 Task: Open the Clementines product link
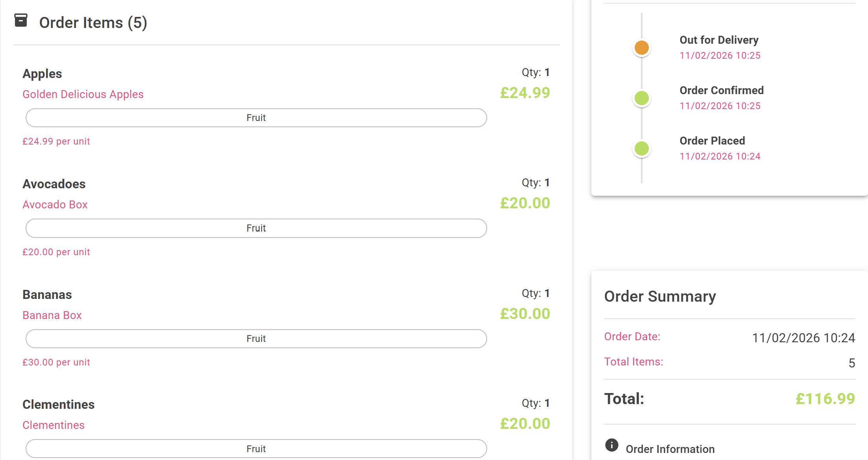click(x=54, y=425)
